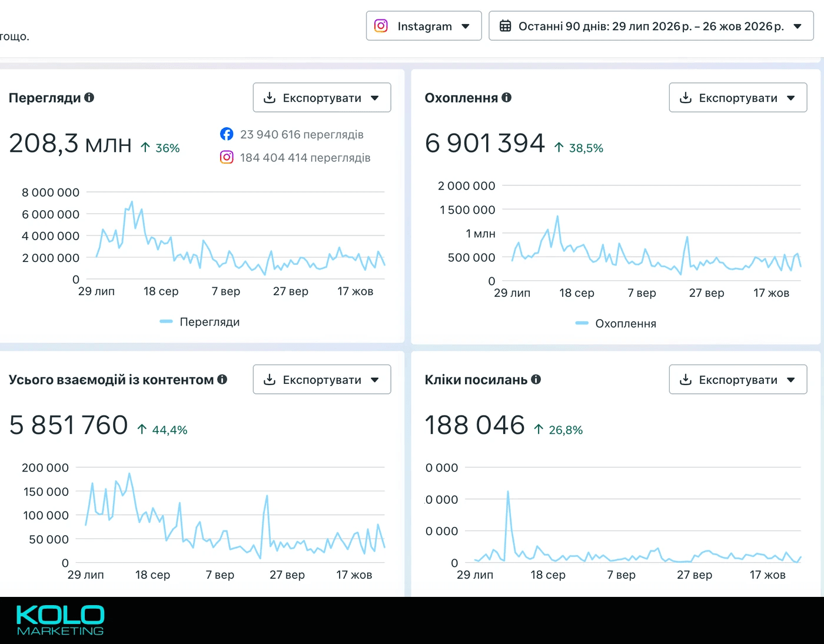
Task: Select the 188 046 link clicks total
Action: 474,425
